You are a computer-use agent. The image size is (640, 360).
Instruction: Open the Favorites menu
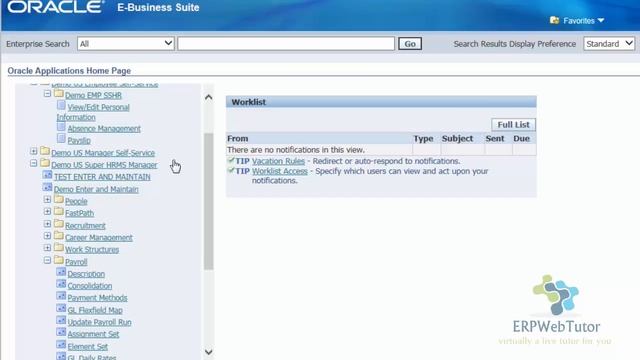(583, 21)
